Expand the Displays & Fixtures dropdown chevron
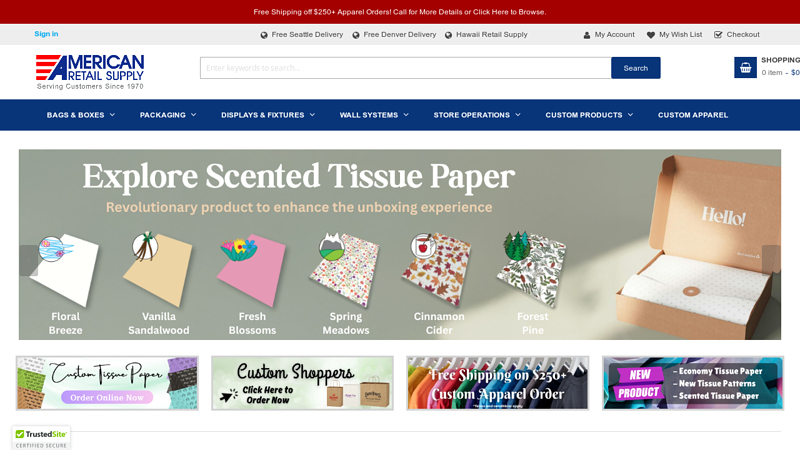The width and height of the screenshot is (800, 450). coord(312,115)
